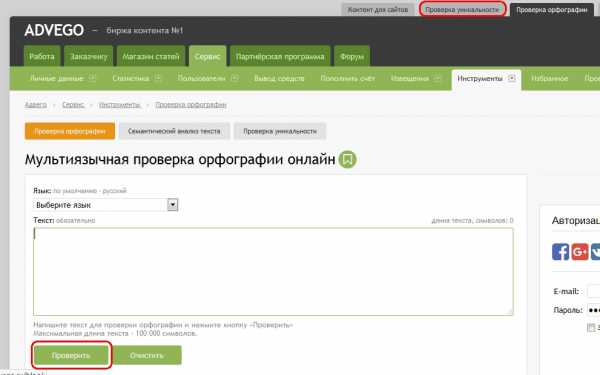Sign in with the Facebook icon

point(561,252)
